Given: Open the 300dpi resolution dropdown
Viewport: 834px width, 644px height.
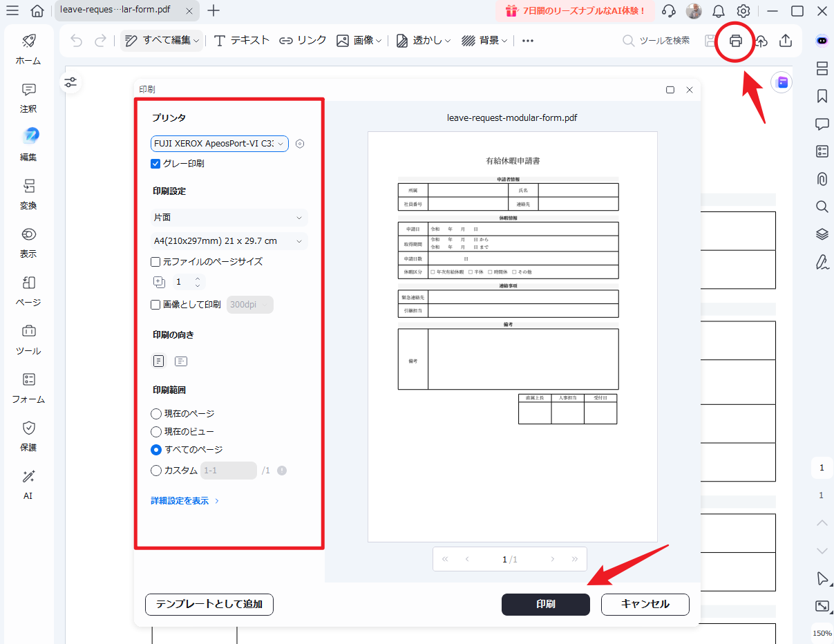Looking at the screenshot, I should coord(249,305).
